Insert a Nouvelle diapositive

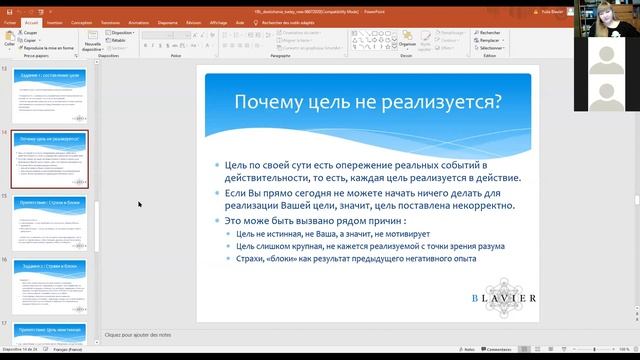[93, 40]
